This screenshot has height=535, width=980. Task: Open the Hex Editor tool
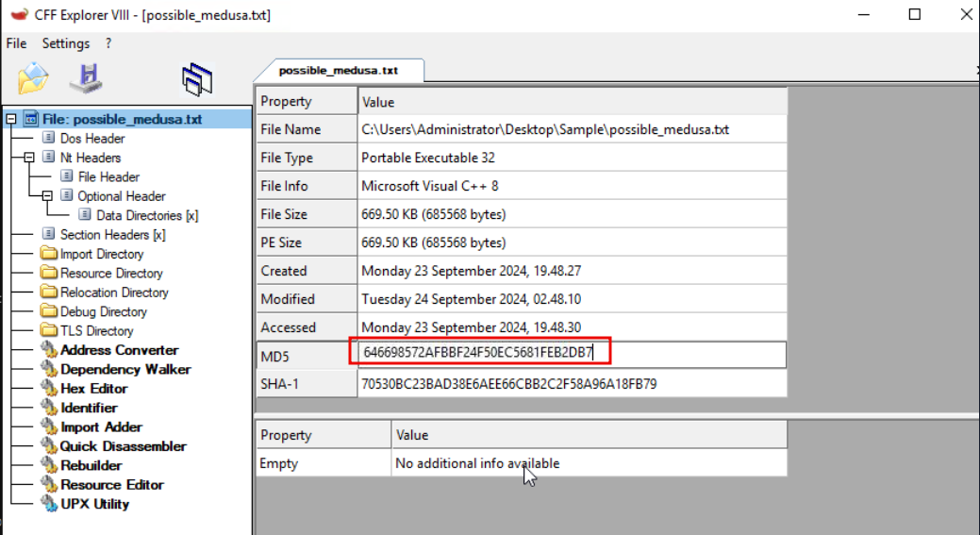click(93, 389)
